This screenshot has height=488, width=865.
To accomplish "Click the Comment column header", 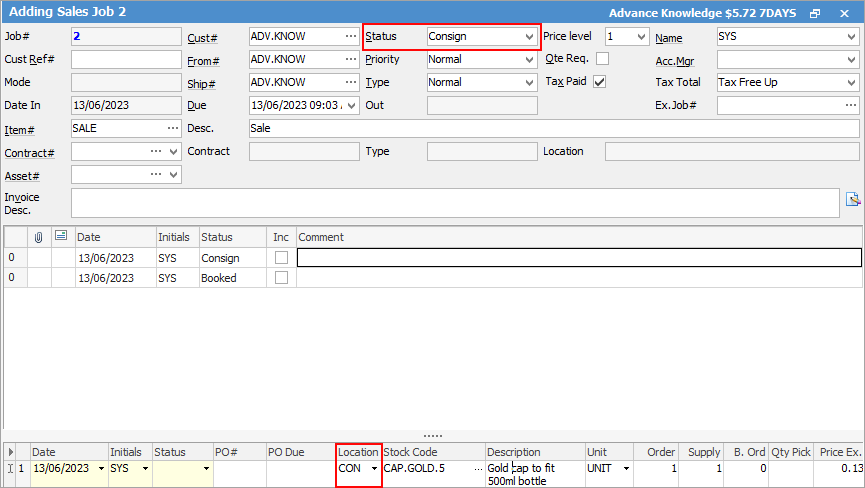I will click(x=578, y=237).
